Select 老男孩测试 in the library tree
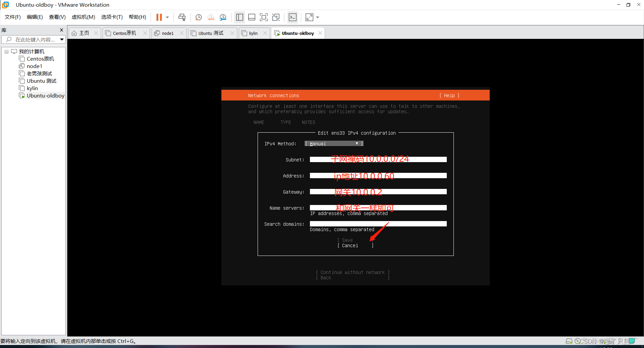 (x=39, y=74)
